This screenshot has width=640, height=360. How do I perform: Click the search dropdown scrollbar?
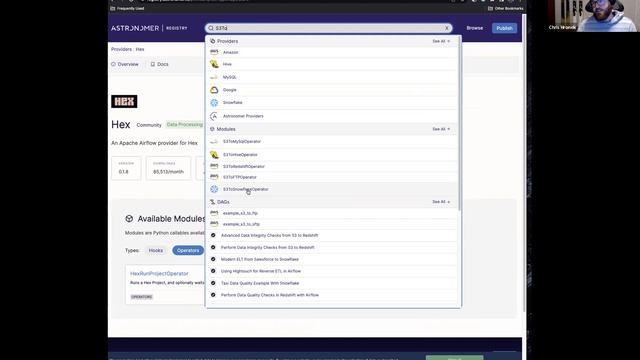point(460,122)
